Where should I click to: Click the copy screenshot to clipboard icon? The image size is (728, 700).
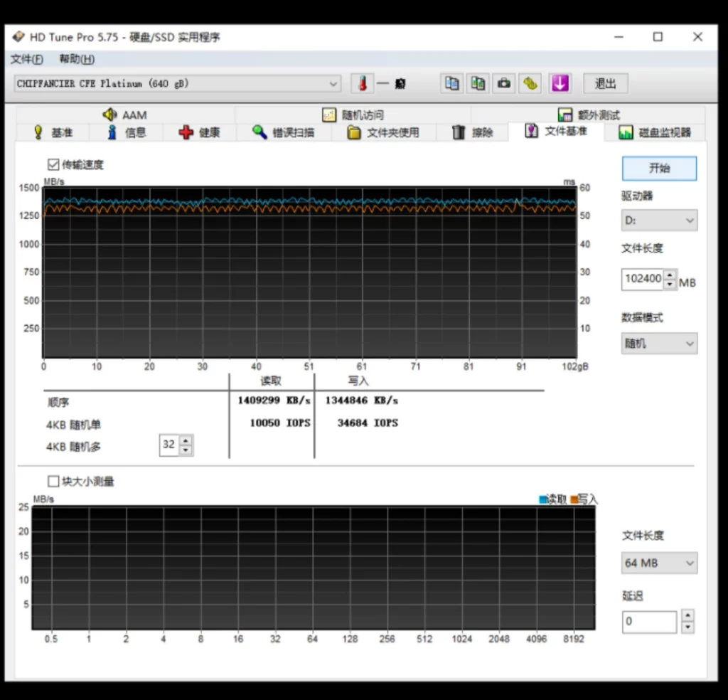[x=478, y=84]
